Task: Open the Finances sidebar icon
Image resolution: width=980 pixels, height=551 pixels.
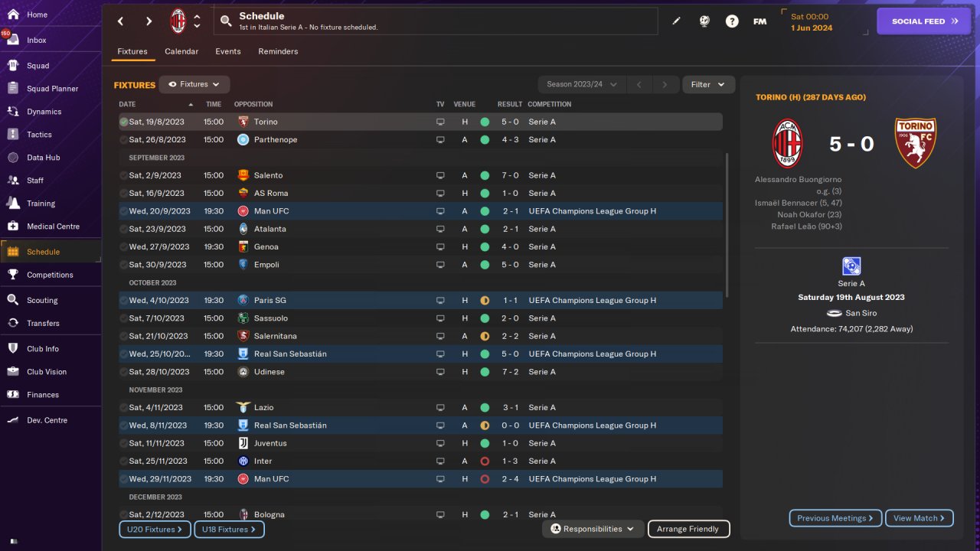Action: click(x=13, y=395)
